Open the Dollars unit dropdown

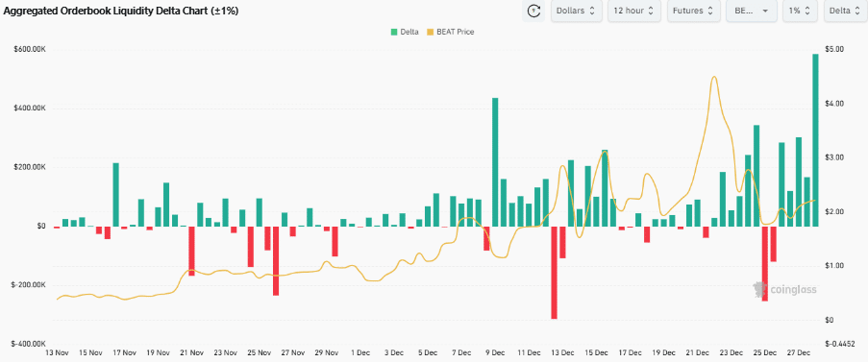(x=576, y=11)
